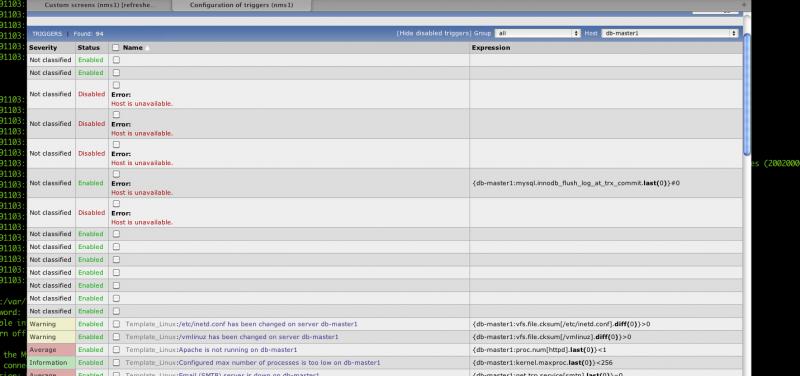The image size is (800, 376).
Task: Open trigger /vmlinuz has been changed on db-master1
Action: tap(258, 337)
